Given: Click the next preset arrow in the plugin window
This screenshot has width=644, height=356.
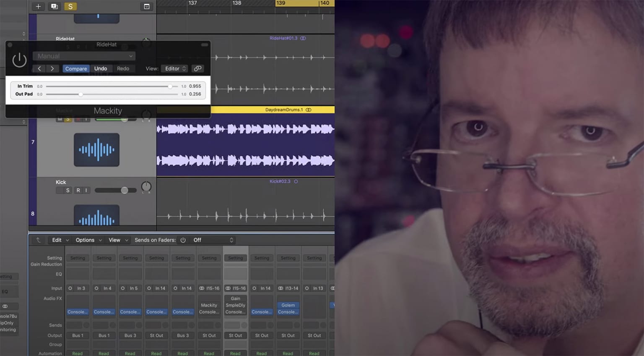Looking at the screenshot, I should 52,68.
